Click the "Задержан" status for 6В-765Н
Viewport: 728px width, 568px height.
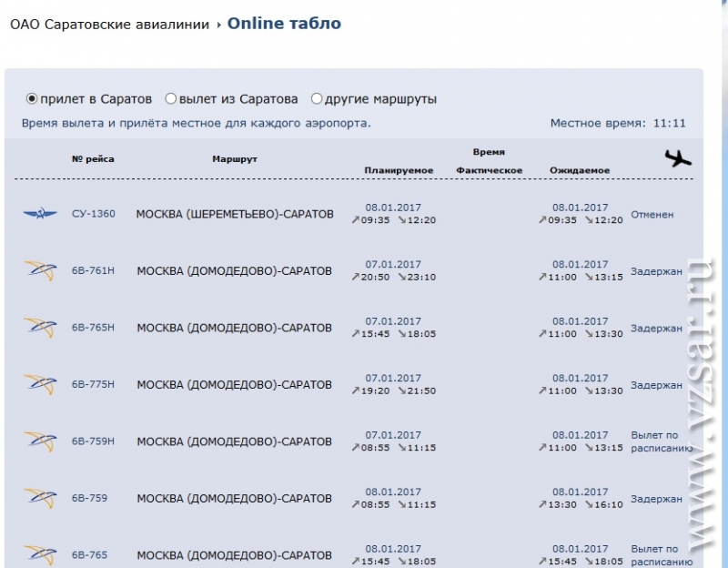pyautogui.click(x=656, y=329)
